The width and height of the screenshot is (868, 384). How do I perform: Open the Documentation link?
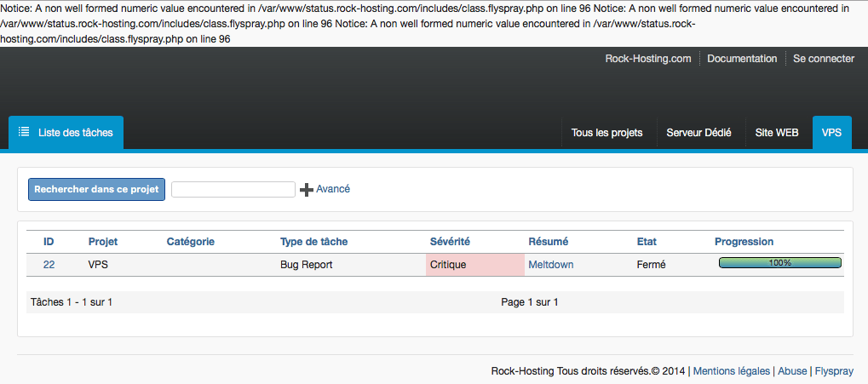pos(742,59)
